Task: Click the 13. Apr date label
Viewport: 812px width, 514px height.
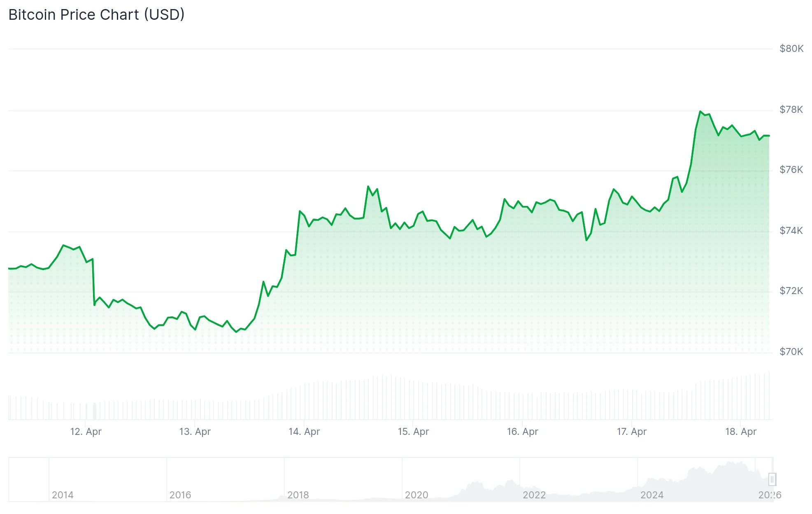Action: click(x=195, y=432)
